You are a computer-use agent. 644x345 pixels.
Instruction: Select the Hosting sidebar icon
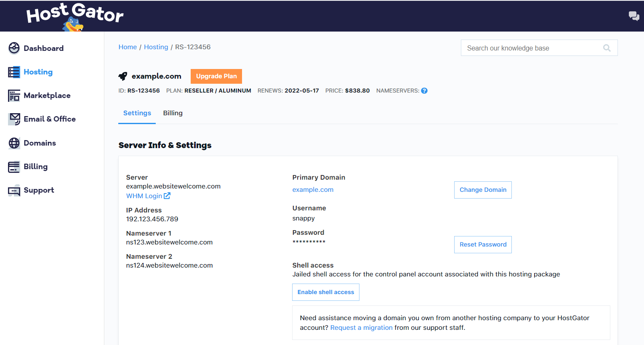[x=14, y=72]
